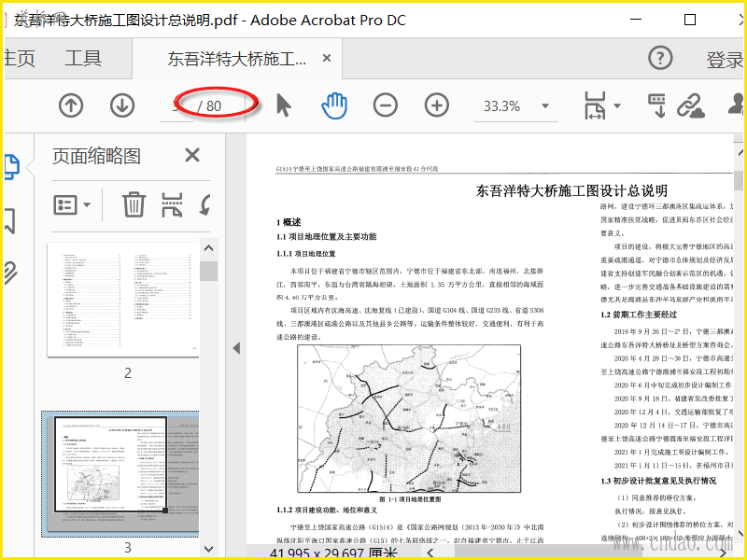This screenshot has height=560, width=747.
Task: Go to the previous page with the up arrow
Action: point(71,105)
